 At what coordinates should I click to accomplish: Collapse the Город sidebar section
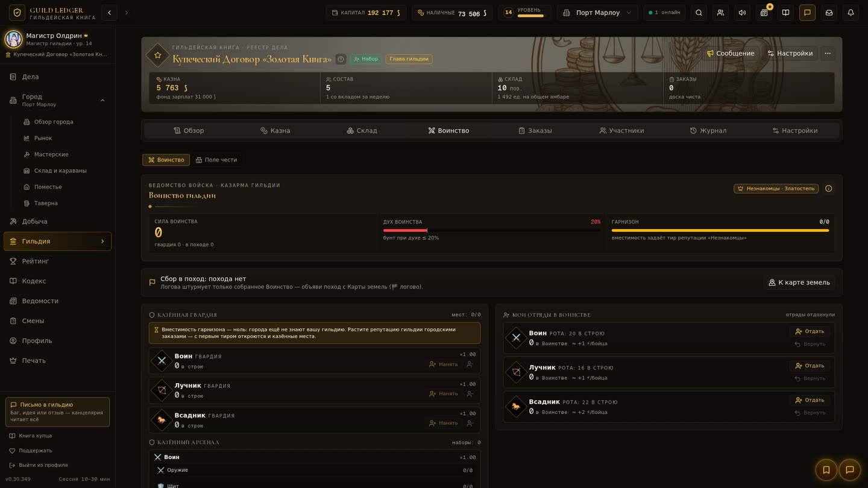click(102, 101)
